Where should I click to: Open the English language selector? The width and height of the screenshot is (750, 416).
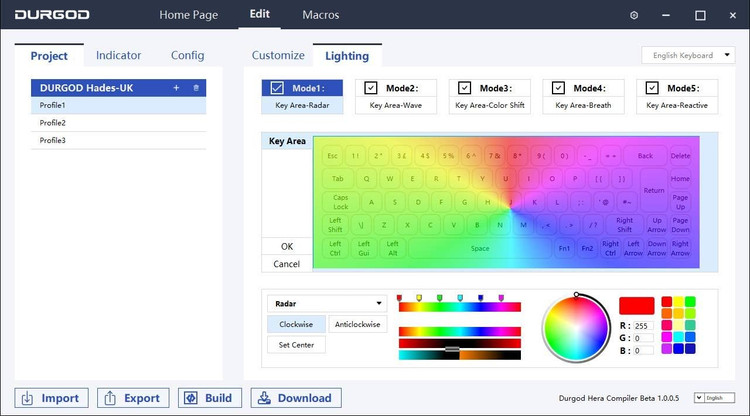click(x=714, y=397)
